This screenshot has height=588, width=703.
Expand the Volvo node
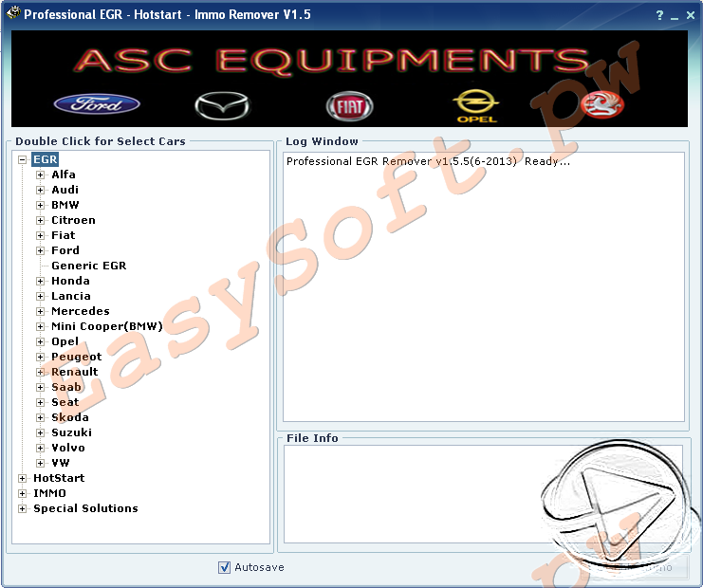point(41,449)
